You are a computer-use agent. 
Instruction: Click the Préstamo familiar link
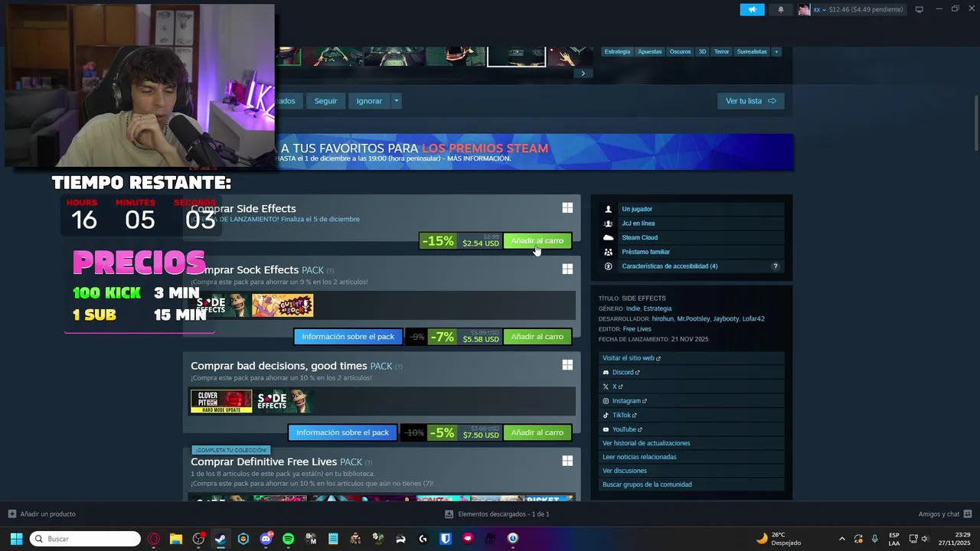point(645,252)
